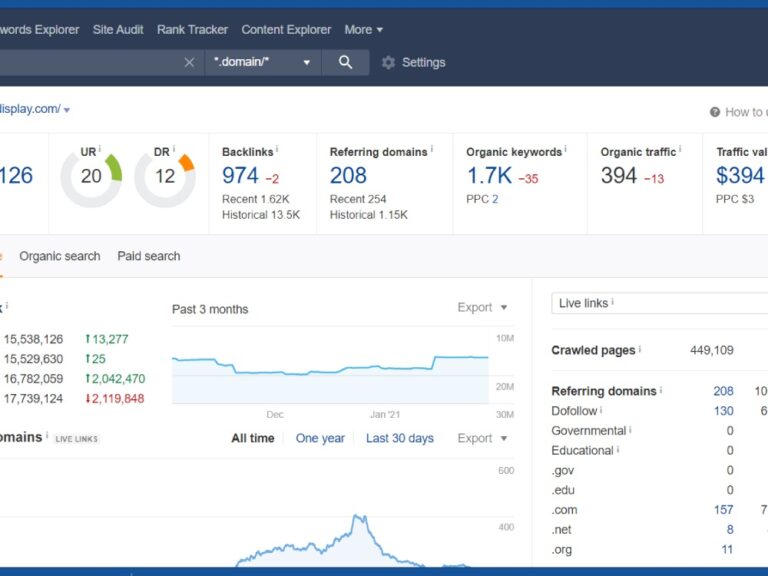This screenshot has height=576, width=768.
Task: Click info icon next to Live links
Action: tap(612, 302)
